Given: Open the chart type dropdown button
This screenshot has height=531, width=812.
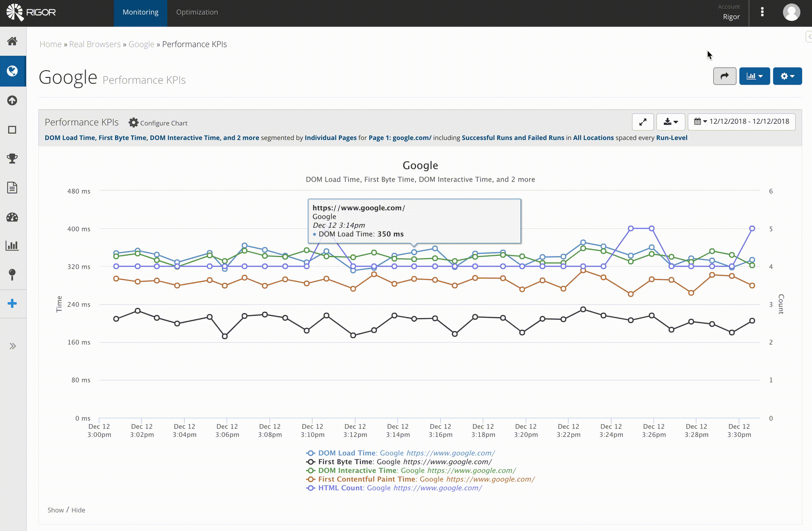Looking at the screenshot, I should pyautogui.click(x=755, y=76).
